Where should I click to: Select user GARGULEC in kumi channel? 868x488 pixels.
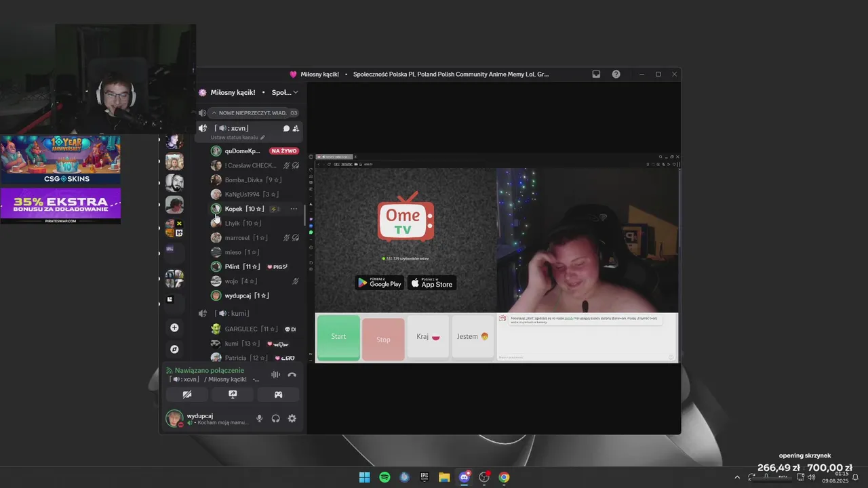pos(250,329)
